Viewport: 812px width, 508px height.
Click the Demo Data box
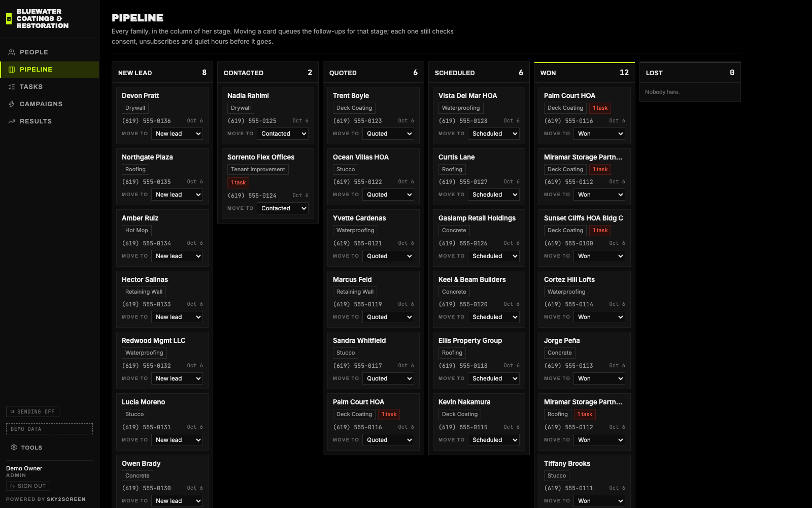(49, 429)
